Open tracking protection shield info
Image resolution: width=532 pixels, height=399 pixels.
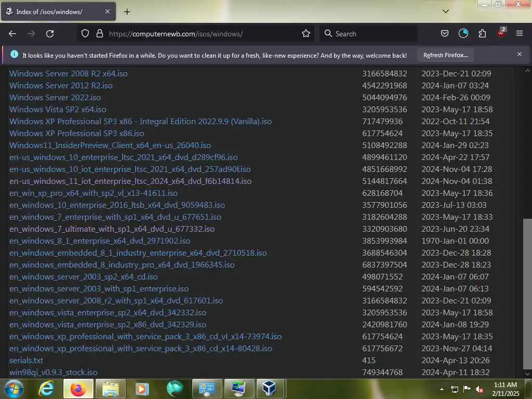tap(85, 34)
